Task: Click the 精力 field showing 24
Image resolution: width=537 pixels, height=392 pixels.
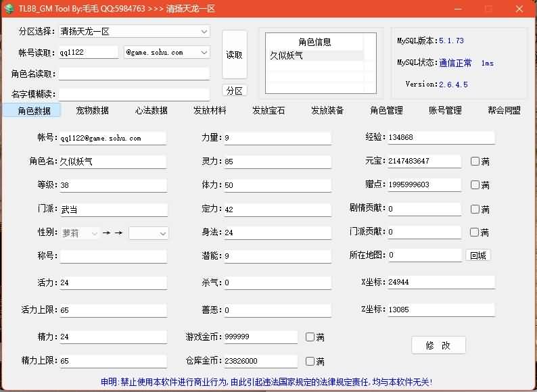Action: click(x=113, y=337)
